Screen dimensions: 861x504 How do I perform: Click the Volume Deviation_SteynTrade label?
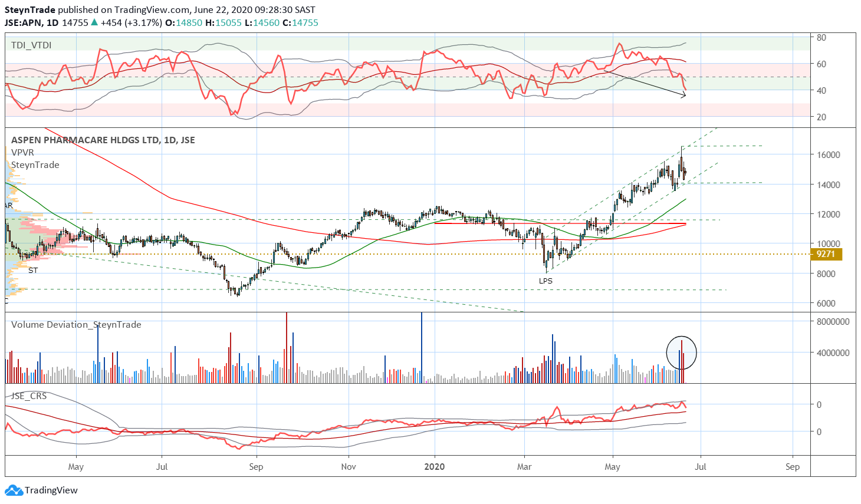[76, 325]
